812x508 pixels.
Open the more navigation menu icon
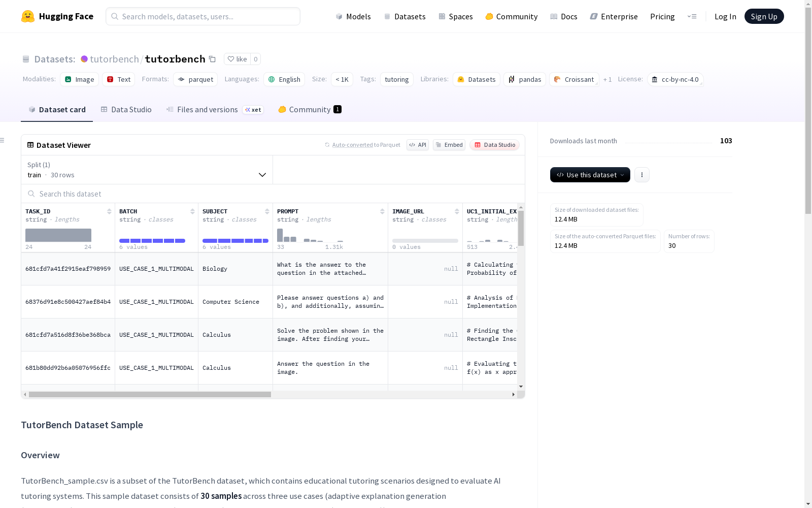(692, 16)
